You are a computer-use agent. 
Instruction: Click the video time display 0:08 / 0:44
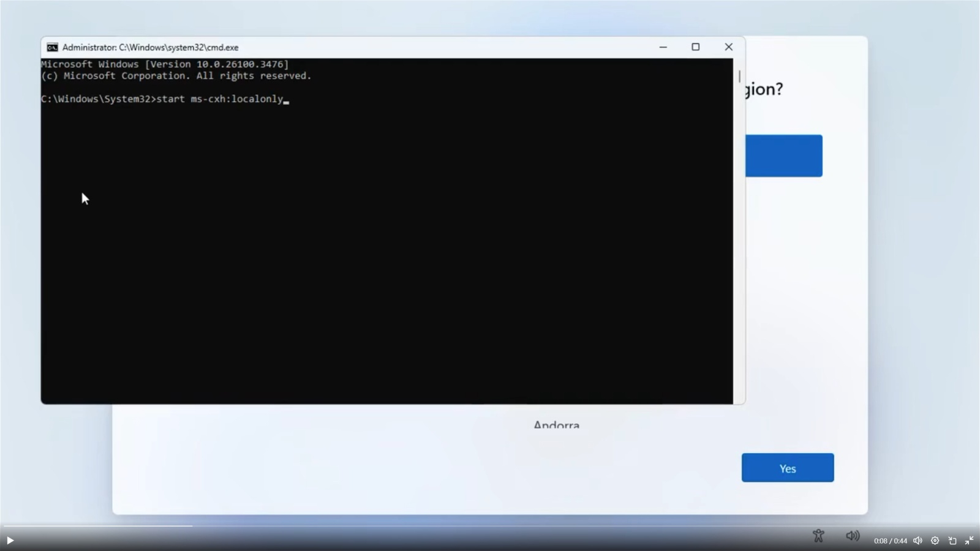coord(890,541)
